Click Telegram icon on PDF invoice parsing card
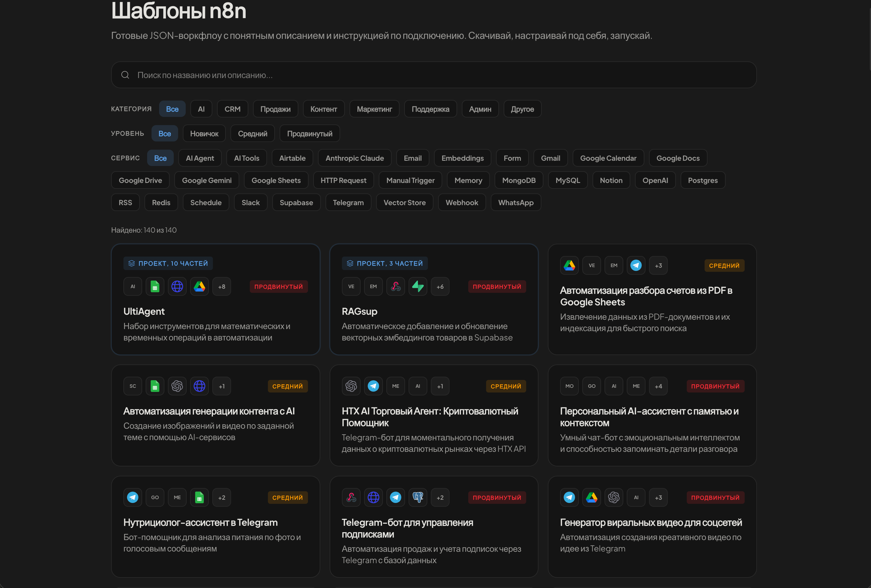The height and width of the screenshot is (588, 871). (636, 266)
